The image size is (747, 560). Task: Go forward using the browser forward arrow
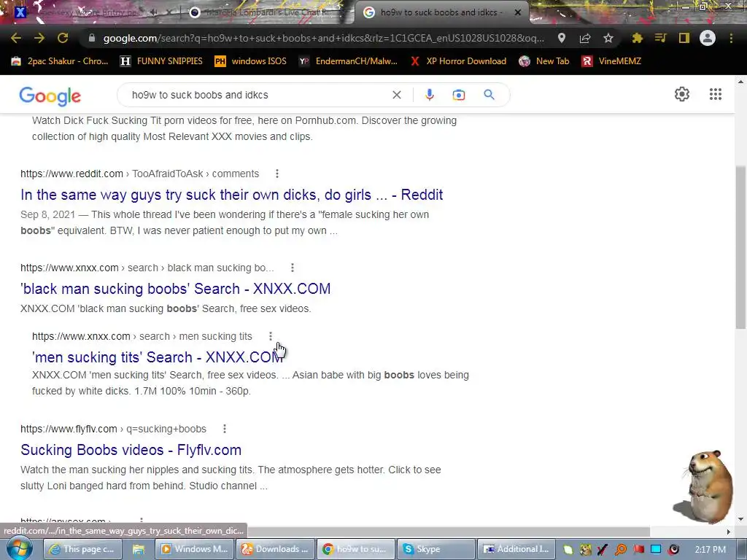click(x=39, y=38)
